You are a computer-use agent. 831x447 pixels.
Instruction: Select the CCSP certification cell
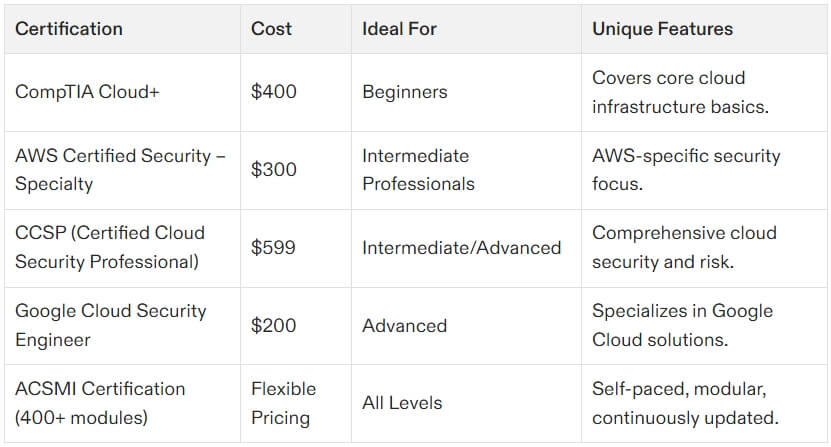(x=110, y=247)
